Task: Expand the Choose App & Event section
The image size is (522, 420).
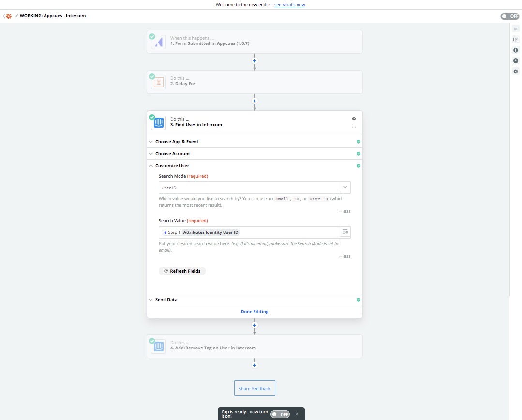Action: (x=254, y=142)
